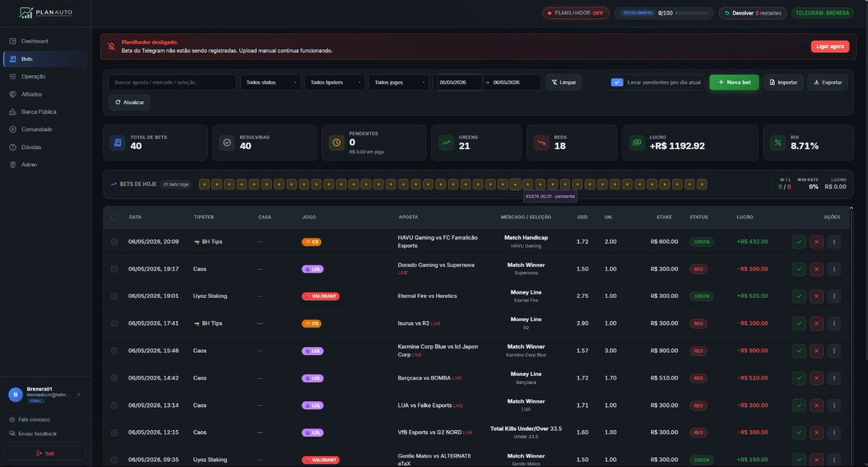Open Afiliados in the sidebar
This screenshot has width=868, height=467.
pos(46,94)
